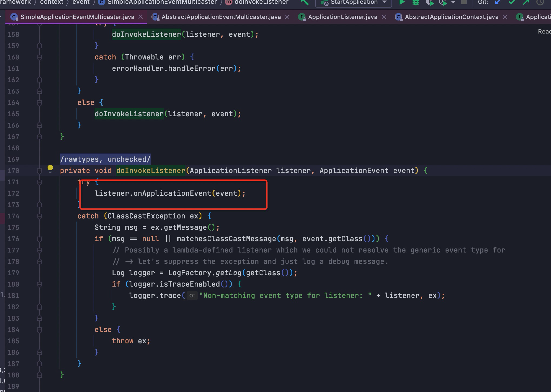
Task: Close the AbstractApplicationContext.java tab
Action: (x=505, y=17)
